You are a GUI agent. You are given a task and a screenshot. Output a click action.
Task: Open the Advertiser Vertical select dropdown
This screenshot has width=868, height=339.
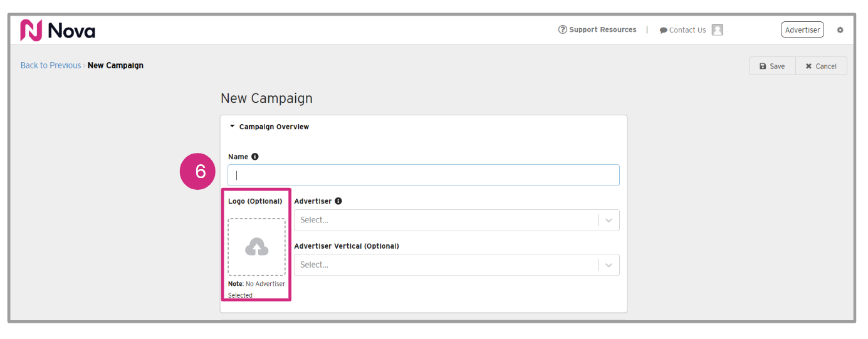pyautogui.click(x=456, y=265)
